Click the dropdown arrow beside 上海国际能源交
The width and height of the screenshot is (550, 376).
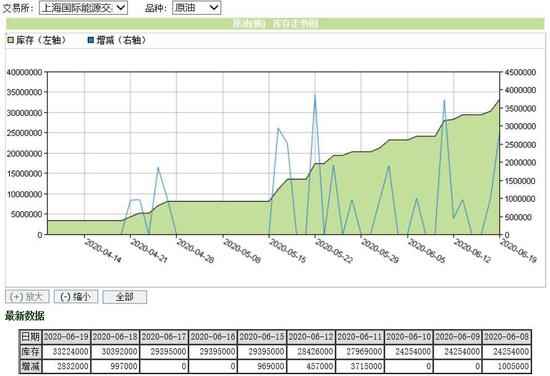tap(121, 7)
